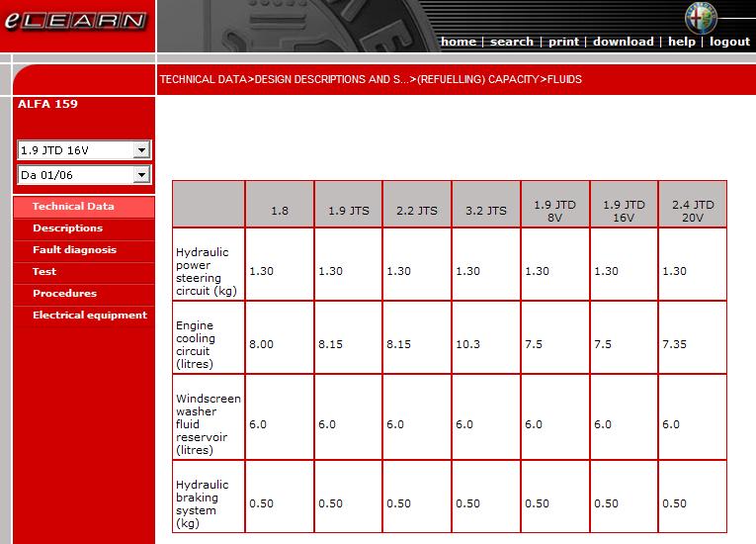
Task: Open the search link
Action: click(512, 42)
